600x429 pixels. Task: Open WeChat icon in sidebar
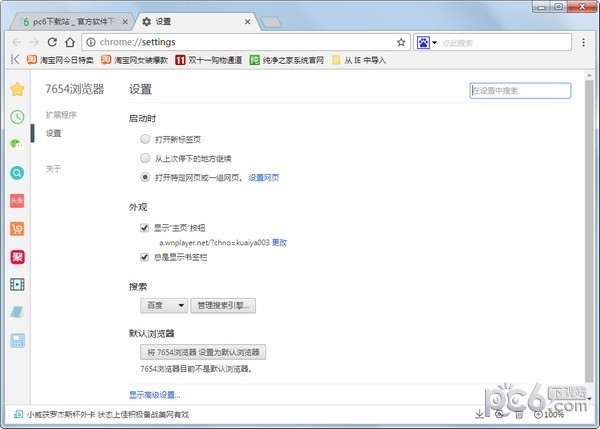click(x=16, y=144)
